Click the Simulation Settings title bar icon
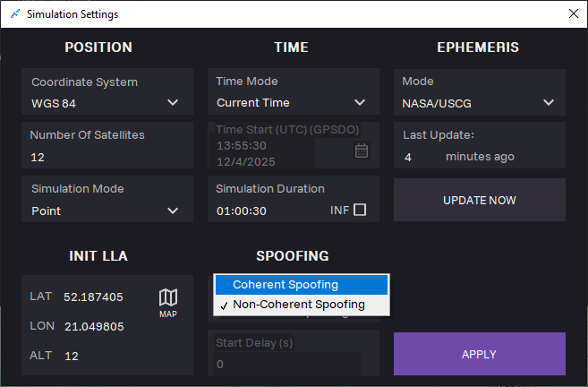The image size is (588, 387). point(13,14)
